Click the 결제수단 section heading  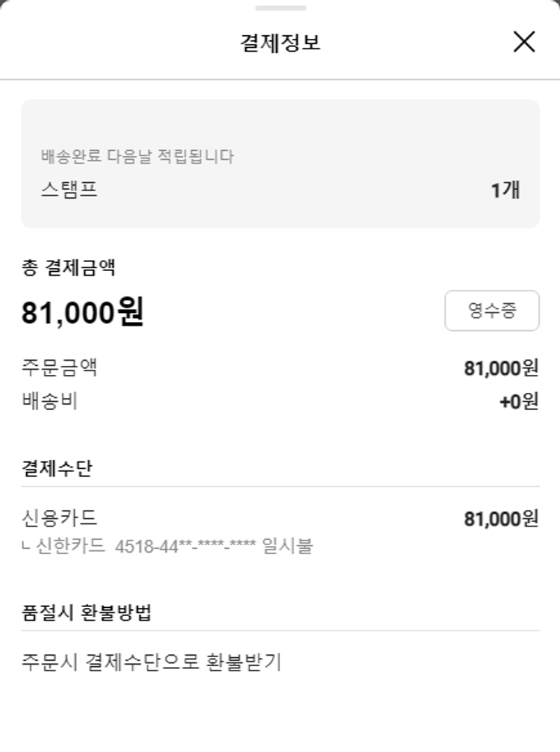click(57, 469)
